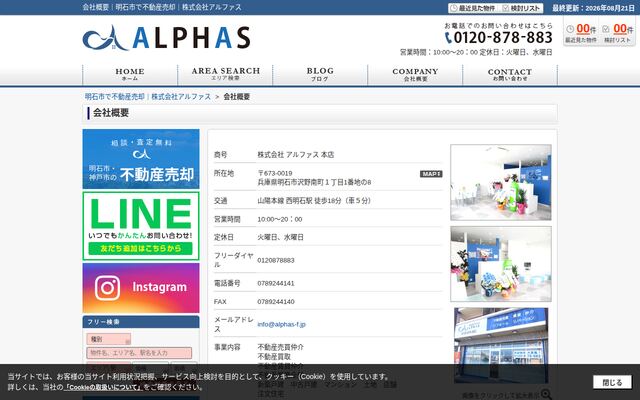Open the 種別 dropdown in フリー検索
640x400 pixels.
pos(109,339)
